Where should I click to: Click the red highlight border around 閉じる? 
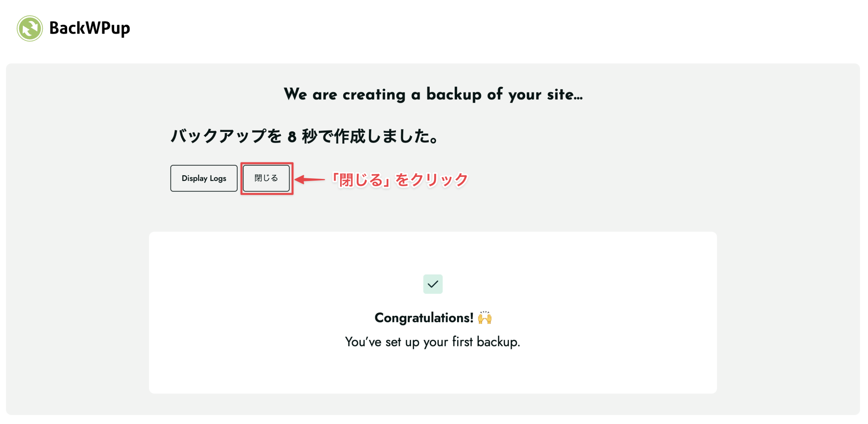click(267, 164)
